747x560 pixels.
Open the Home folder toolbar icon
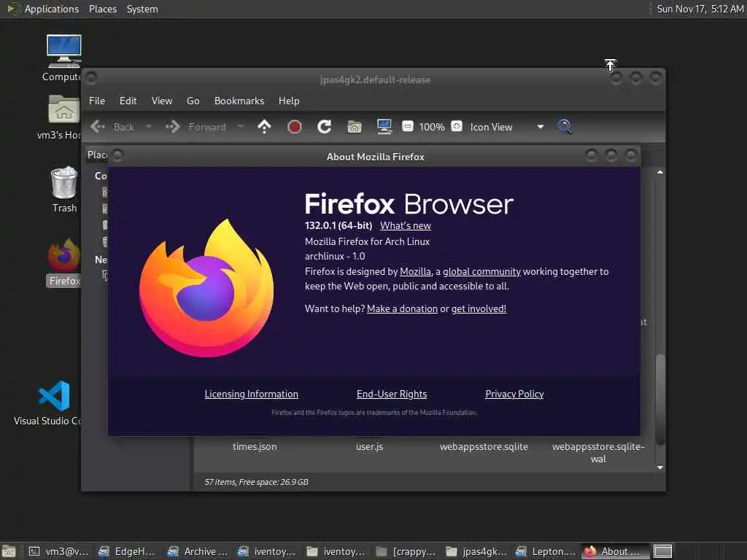pos(355,127)
